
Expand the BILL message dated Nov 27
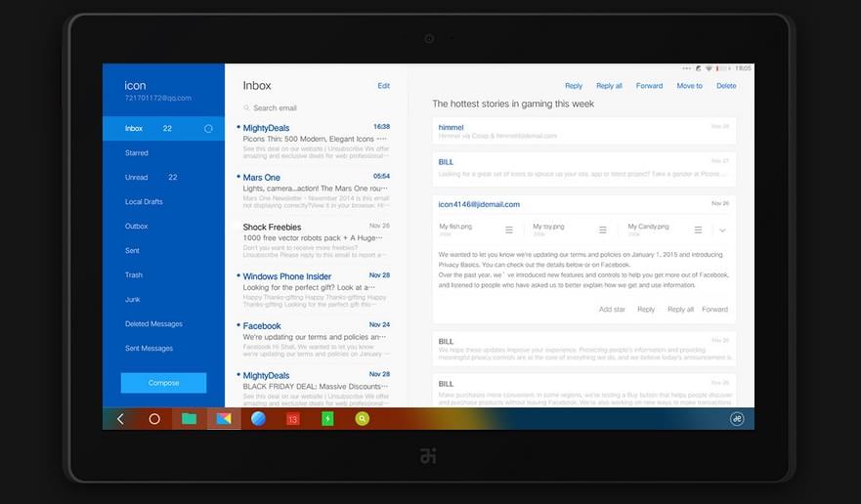(584, 168)
